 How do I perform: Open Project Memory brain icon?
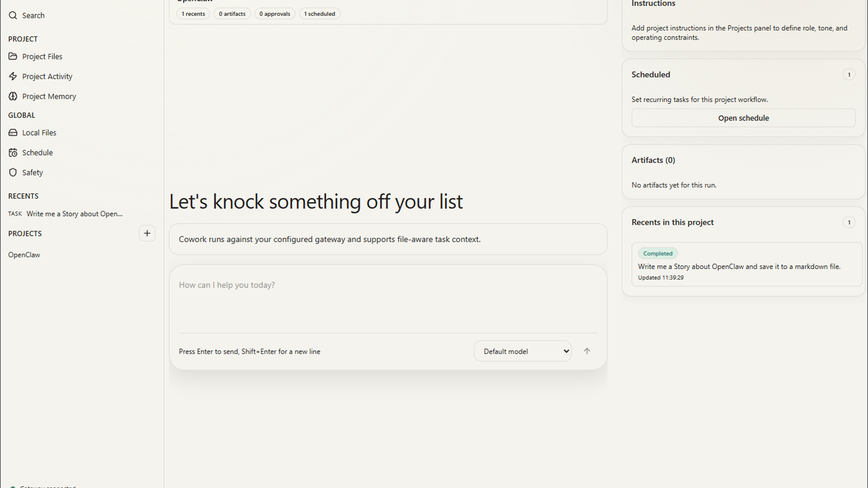[x=13, y=96]
